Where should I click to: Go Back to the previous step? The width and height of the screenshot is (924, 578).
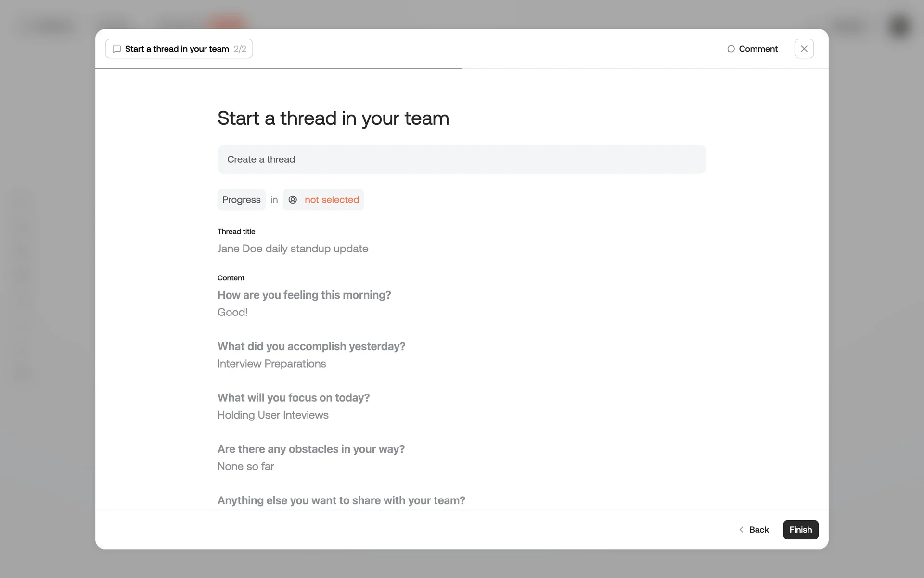[758, 530]
